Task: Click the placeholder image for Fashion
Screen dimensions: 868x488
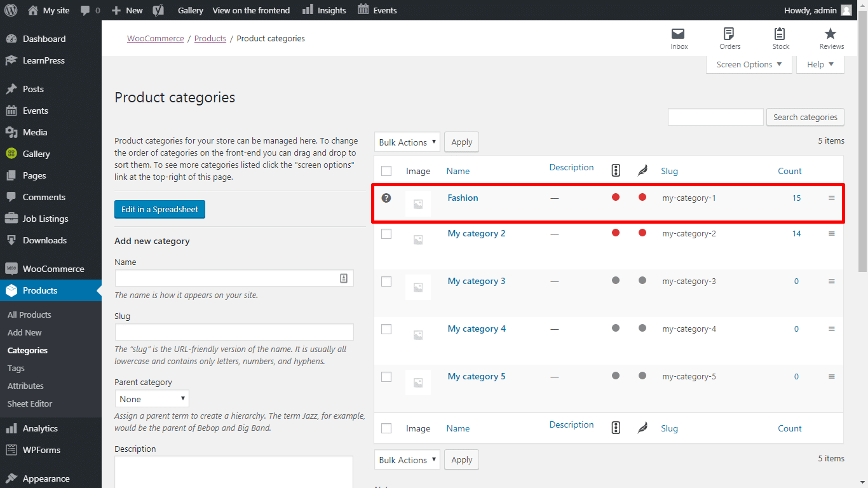Action: (x=418, y=204)
